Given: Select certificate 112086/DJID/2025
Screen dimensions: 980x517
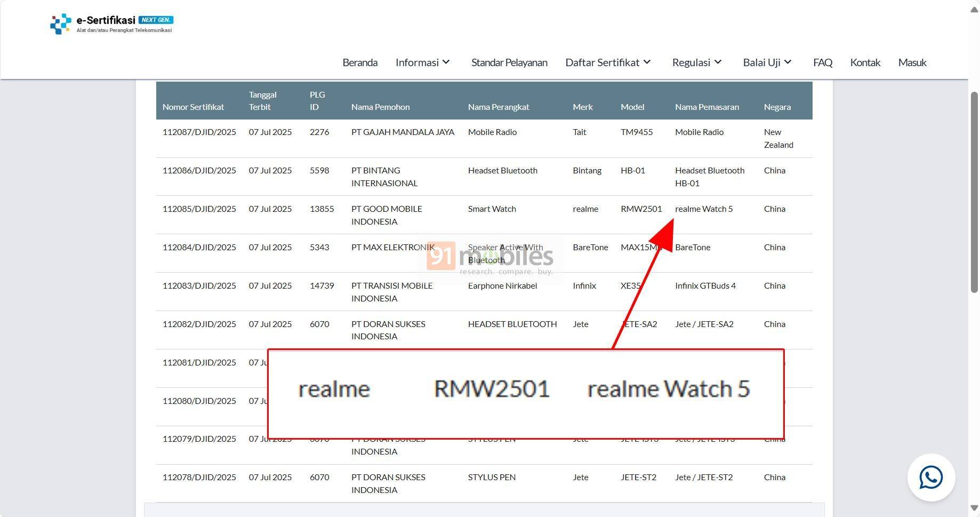Looking at the screenshot, I should (x=199, y=170).
